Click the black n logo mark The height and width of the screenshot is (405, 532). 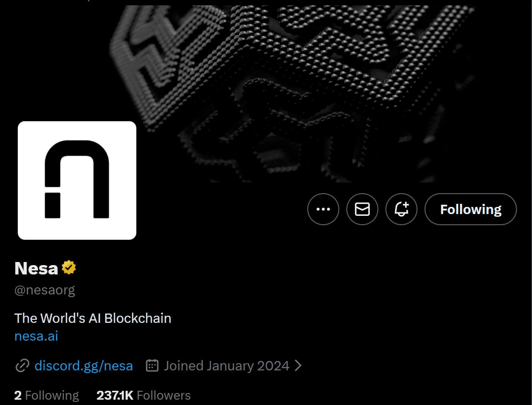pyautogui.click(x=77, y=179)
